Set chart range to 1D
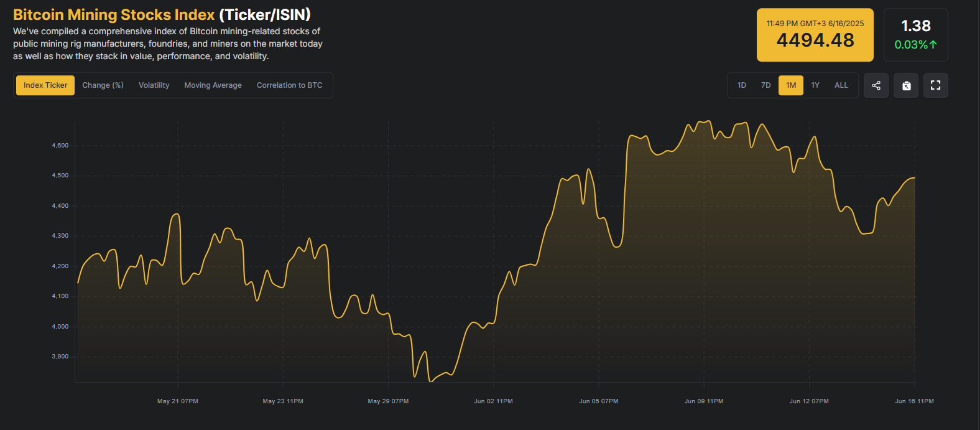Screen dimensions: 980x430 [x=741, y=85]
